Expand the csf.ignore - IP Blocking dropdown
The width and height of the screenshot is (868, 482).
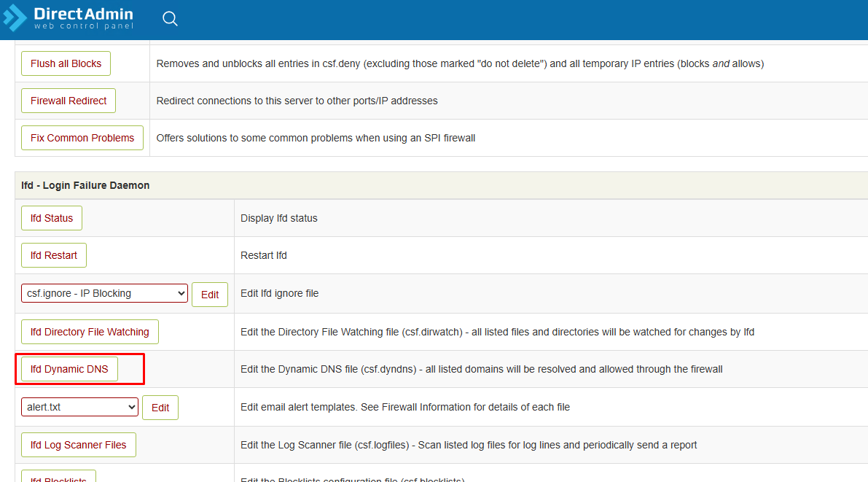pyautogui.click(x=104, y=293)
